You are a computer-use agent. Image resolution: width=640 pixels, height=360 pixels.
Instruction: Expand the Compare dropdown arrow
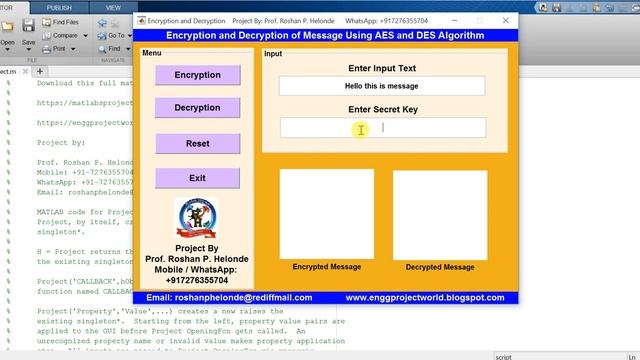85,36
